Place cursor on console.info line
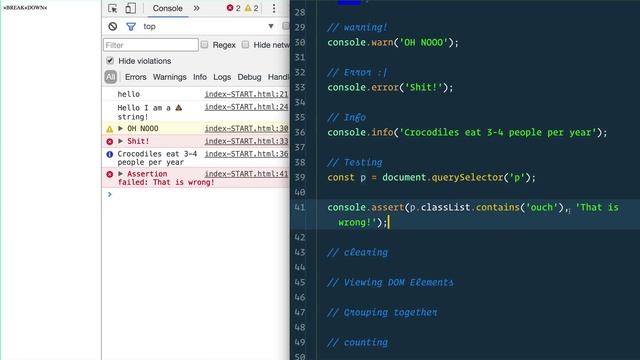The width and height of the screenshot is (640, 360). [x=467, y=132]
